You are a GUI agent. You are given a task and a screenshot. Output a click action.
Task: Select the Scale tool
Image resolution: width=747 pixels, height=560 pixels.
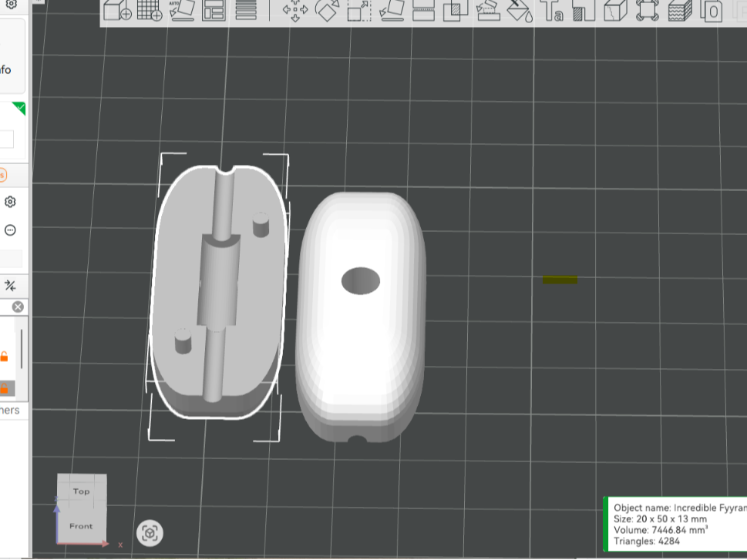pyautogui.click(x=359, y=11)
